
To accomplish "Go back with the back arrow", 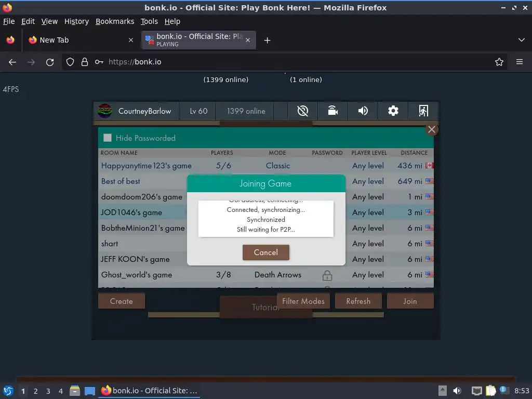I will pyautogui.click(x=12, y=62).
